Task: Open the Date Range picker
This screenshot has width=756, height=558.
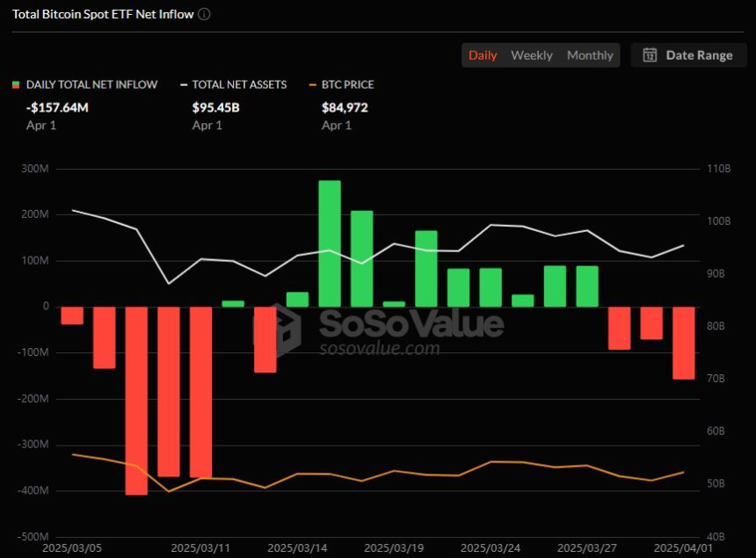Action: [x=688, y=55]
